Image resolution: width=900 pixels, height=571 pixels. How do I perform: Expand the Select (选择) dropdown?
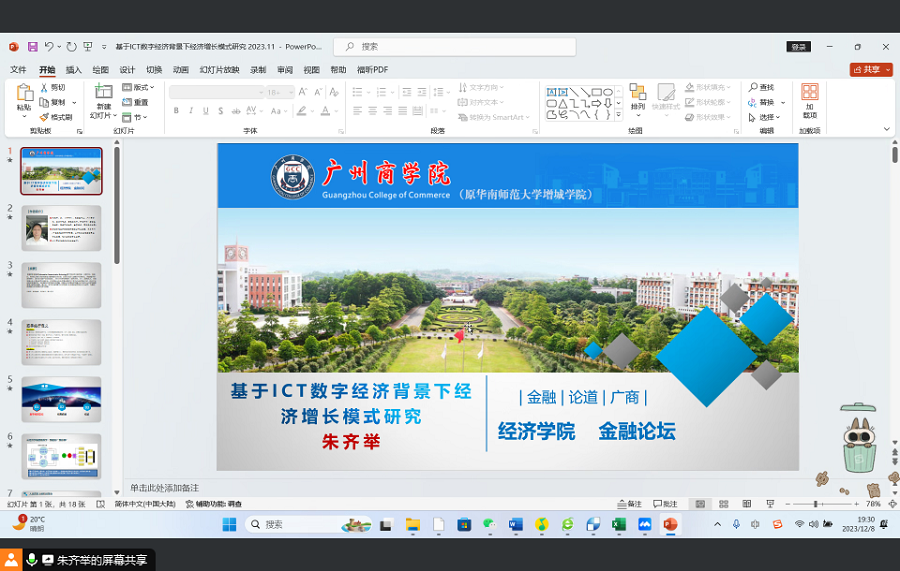767,117
